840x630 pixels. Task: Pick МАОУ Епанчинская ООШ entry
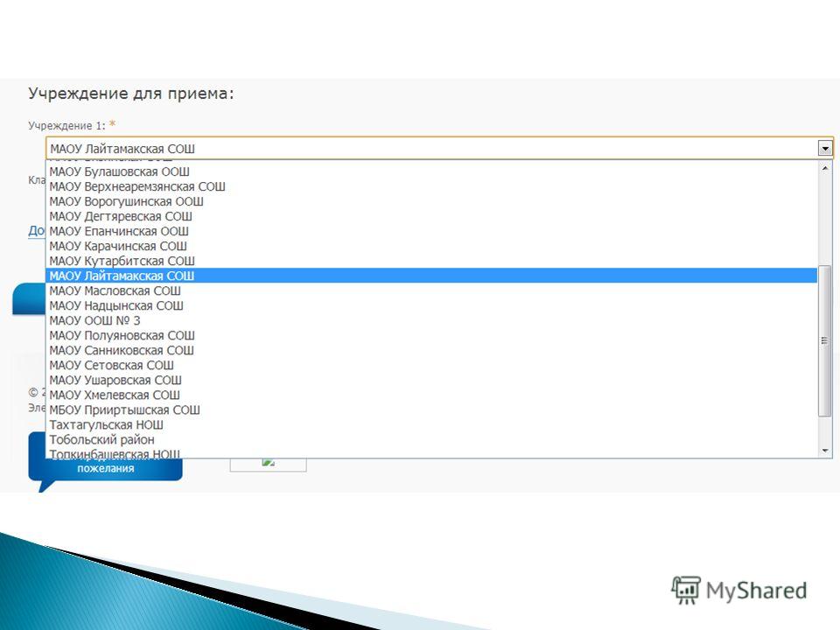pyautogui.click(x=431, y=231)
